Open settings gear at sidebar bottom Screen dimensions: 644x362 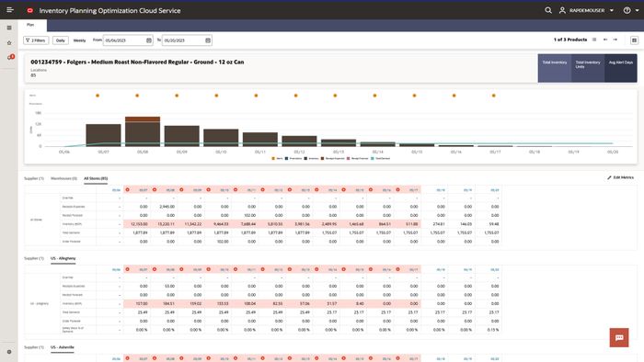point(9,352)
